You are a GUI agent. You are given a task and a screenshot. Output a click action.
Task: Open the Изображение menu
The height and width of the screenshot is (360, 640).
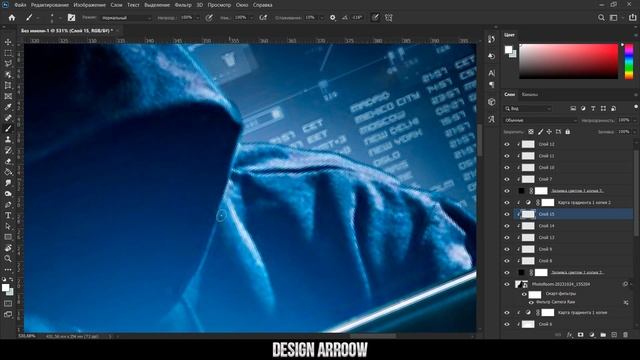(x=89, y=5)
